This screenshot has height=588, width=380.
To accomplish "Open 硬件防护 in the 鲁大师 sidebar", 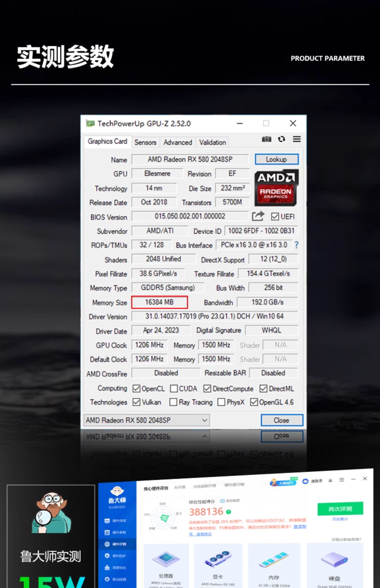I will pos(116,556).
